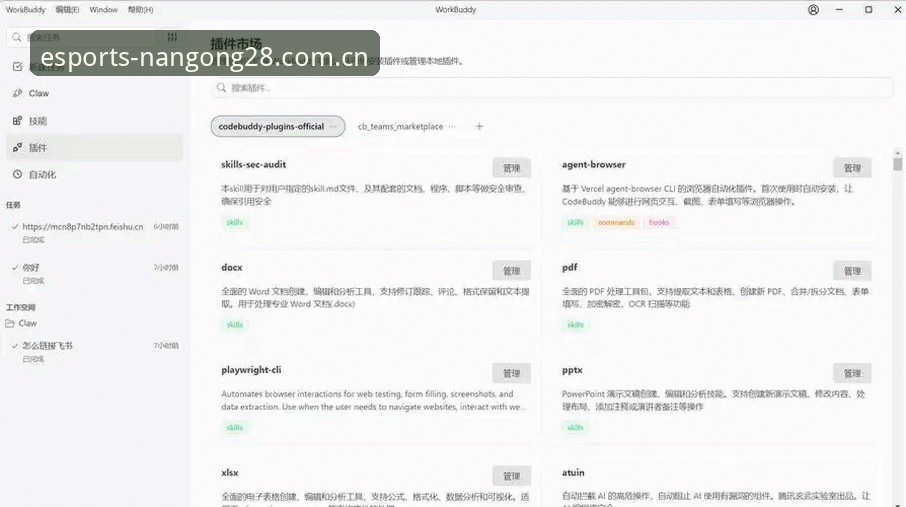906x507 pixels.
Task: Click the Claw label in sidebar navigation
Action: coord(39,93)
